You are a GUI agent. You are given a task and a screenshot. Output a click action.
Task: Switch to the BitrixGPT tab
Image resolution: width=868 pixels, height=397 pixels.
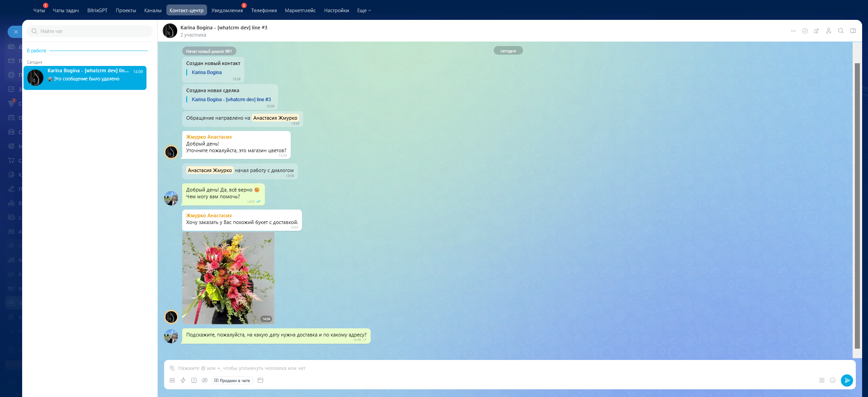coord(97,10)
